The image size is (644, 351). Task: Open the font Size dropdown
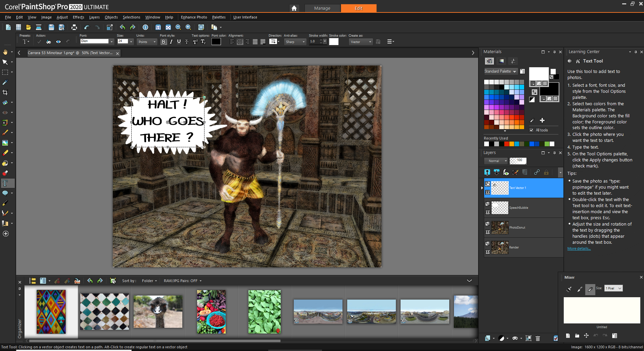coord(131,42)
